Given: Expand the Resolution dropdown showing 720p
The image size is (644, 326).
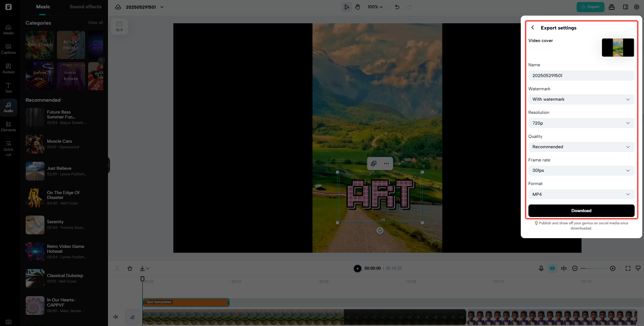Looking at the screenshot, I should [581, 123].
